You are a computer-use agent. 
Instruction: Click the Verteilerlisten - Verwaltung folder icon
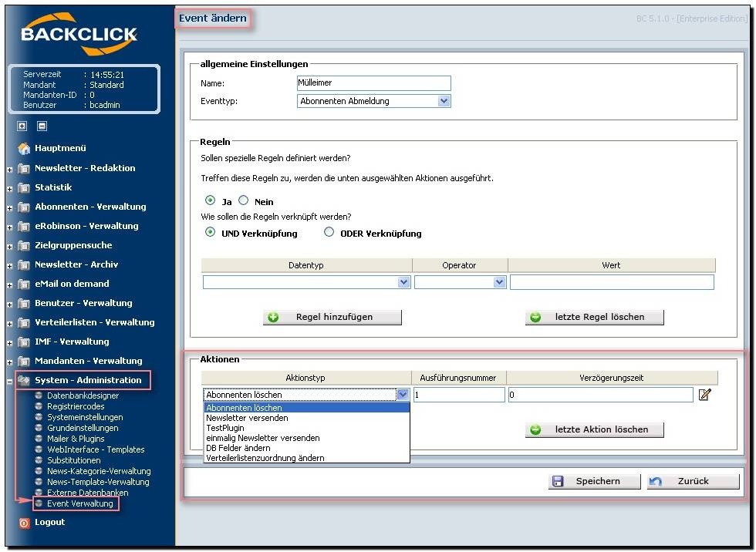coord(24,322)
